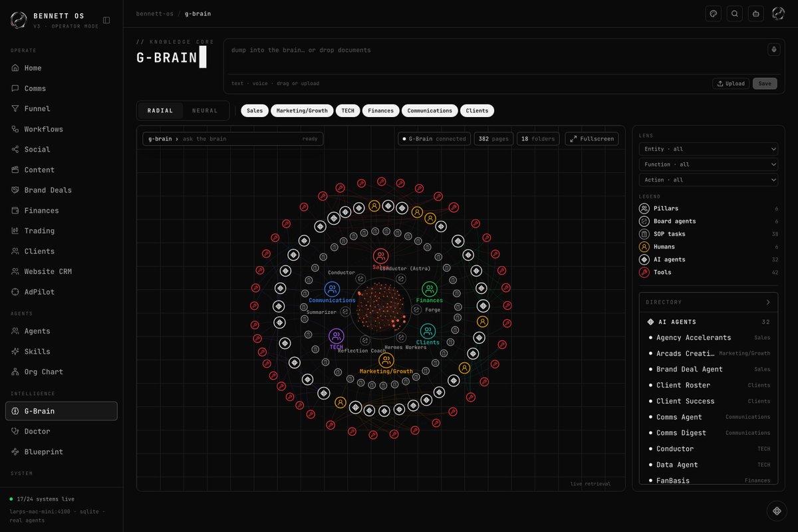Click the Pillars legend icon

pyautogui.click(x=644, y=208)
